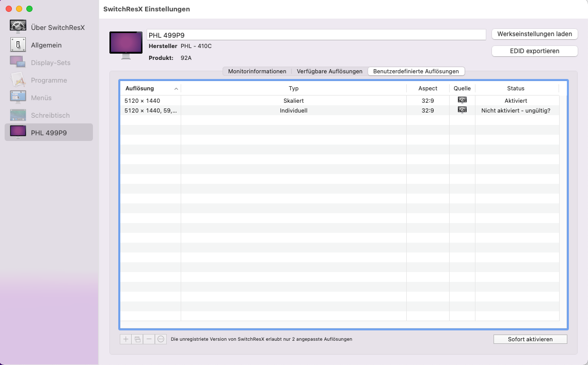Click the Quelle column header
The image size is (588, 365).
462,88
